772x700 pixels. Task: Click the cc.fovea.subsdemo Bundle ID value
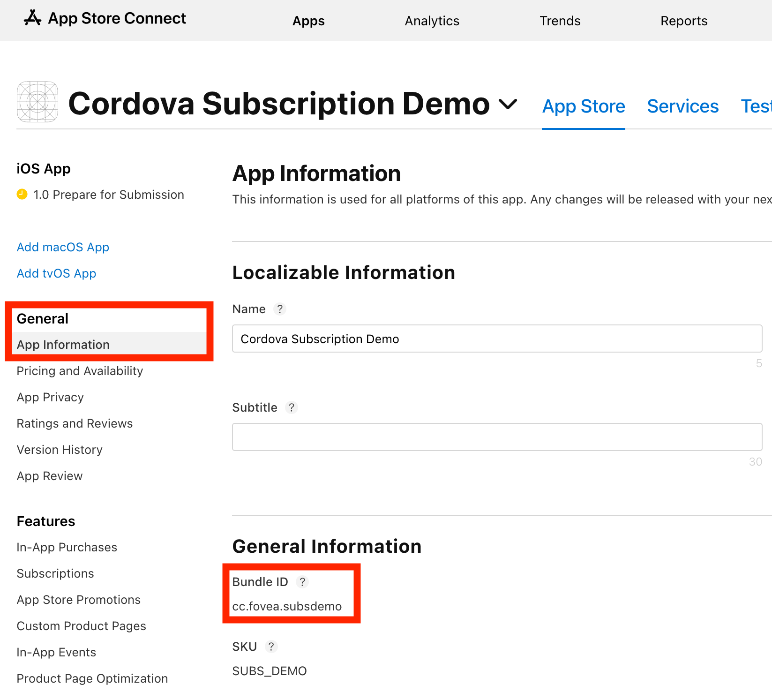tap(287, 606)
